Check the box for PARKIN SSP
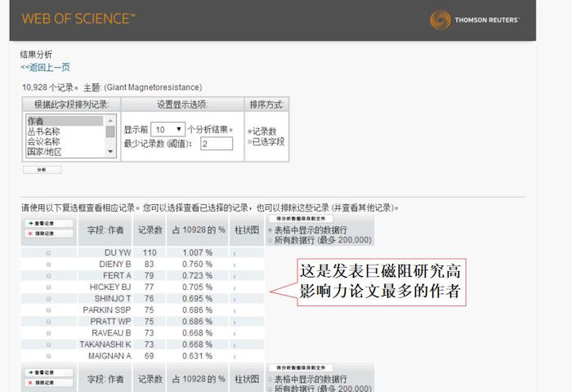Viewport: 572px width, 392px height. (48, 310)
